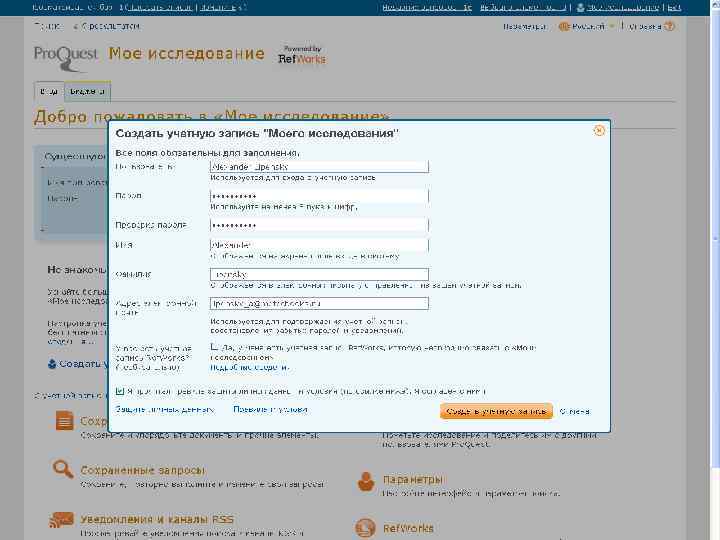
Task: Close the create account dialog with the X icon
Action: click(x=599, y=131)
